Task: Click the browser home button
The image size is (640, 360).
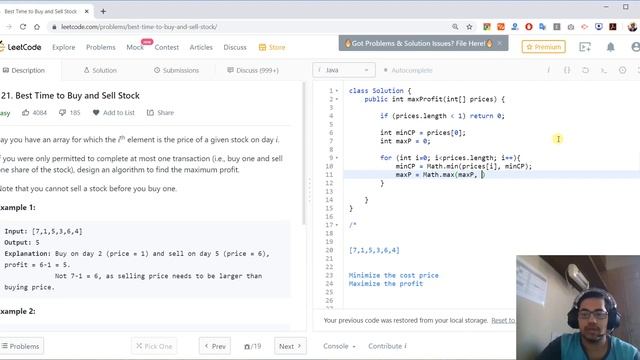Action: [37, 27]
